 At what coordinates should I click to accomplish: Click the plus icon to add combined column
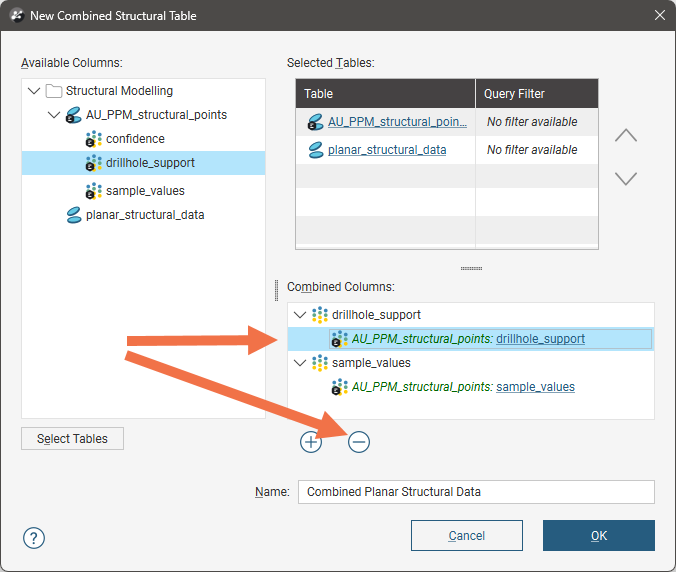(x=311, y=441)
